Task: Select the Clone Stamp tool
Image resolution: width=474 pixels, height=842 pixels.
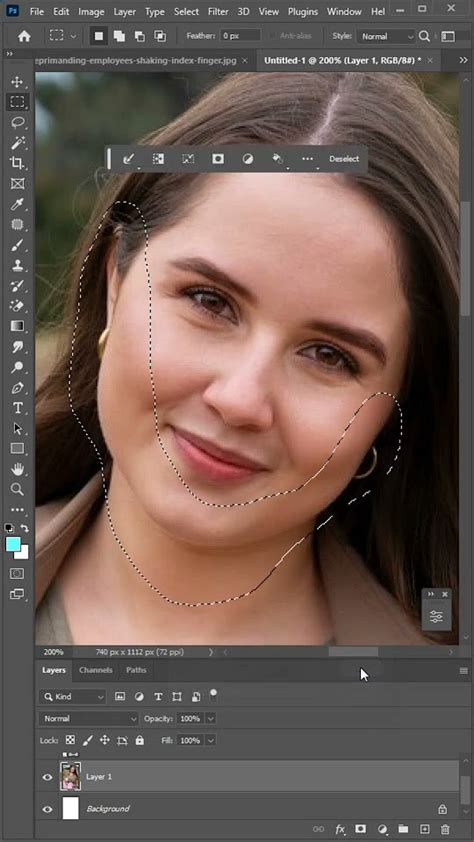Action: 17,265
